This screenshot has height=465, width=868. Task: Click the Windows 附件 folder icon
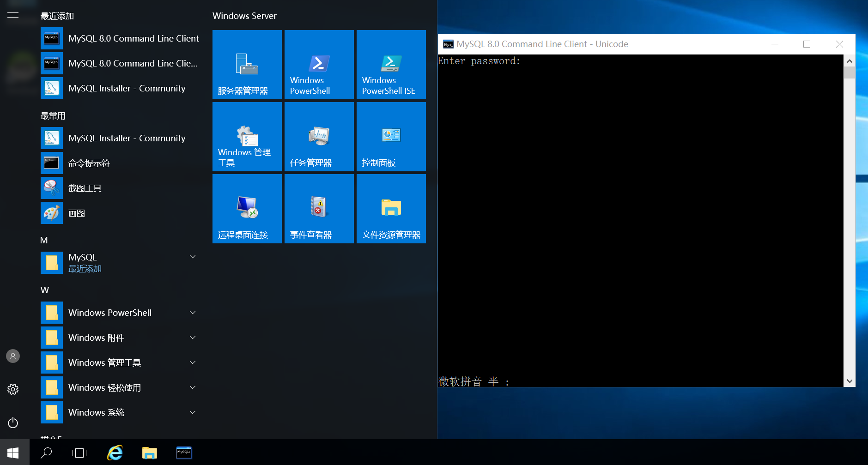click(x=52, y=338)
